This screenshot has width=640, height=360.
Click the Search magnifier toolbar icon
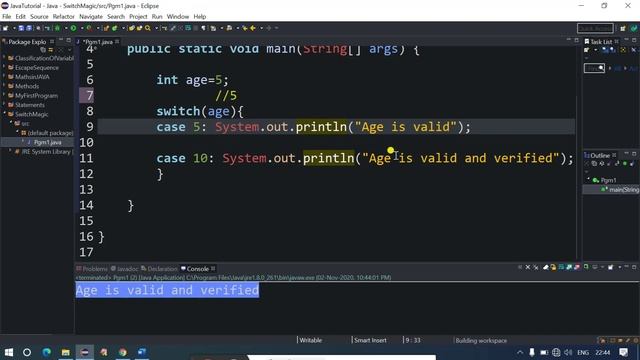click(148, 28)
